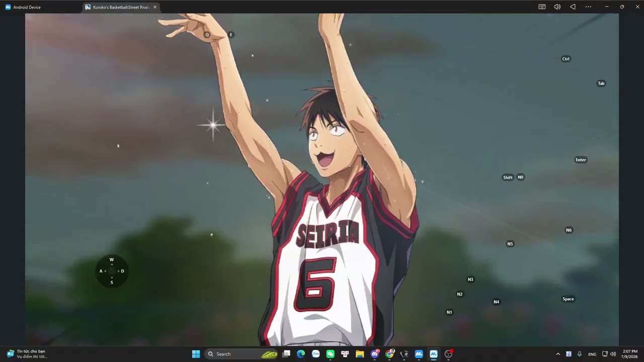Tap the Space key overlay

pyautogui.click(x=569, y=299)
